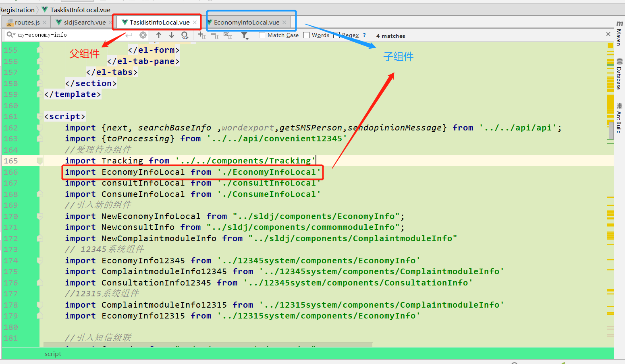Click the </template> closing tag

point(73,94)
